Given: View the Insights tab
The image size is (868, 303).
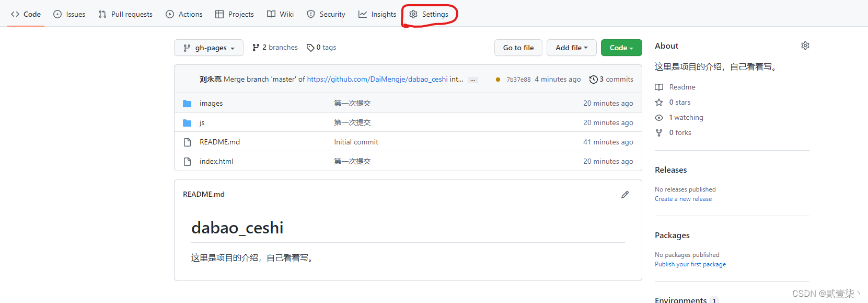Looking at the screenshot, I should (x=377, y=14).
